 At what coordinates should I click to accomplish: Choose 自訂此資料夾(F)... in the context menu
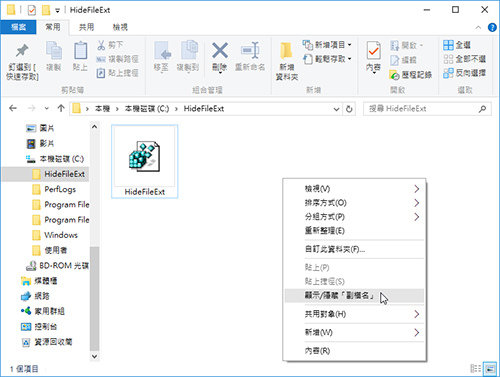pos(355,249)
